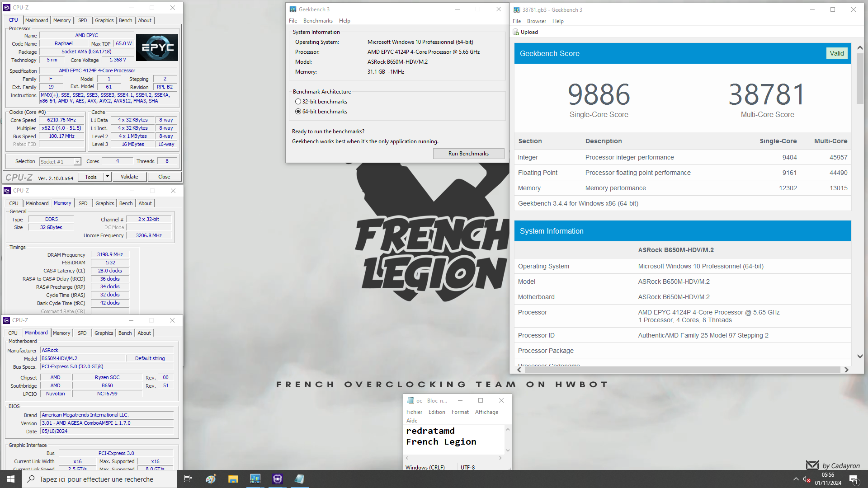Open File Explorer from the taskbar

[x=233, y=479]
